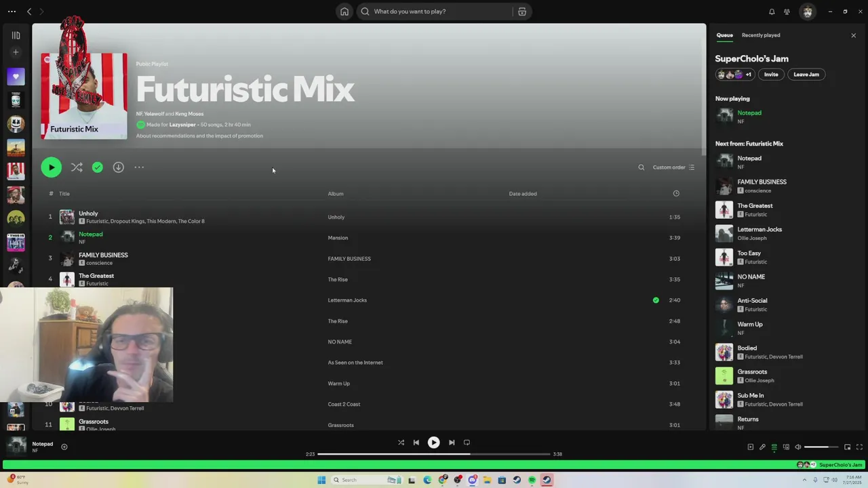868x488 pixels.
Task: Seek on the song progress bar
Action: click(x=434, y=454)
